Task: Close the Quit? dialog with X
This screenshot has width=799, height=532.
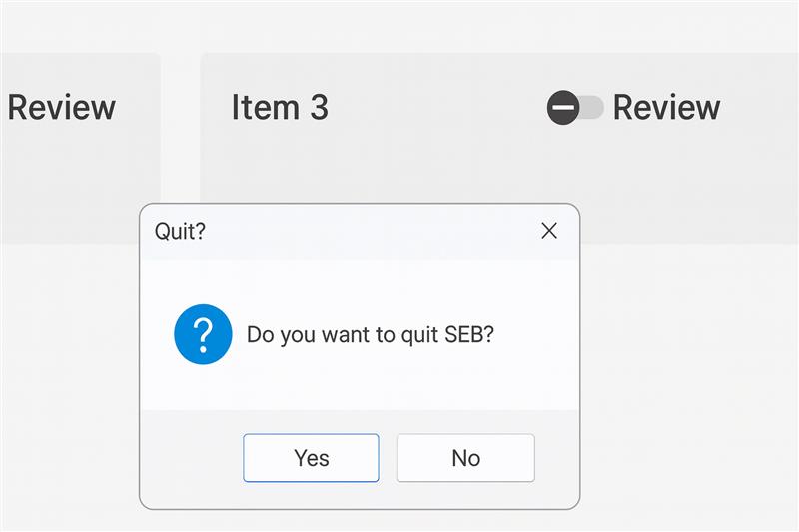Action: pyautogui.click(x=549, y=231)
